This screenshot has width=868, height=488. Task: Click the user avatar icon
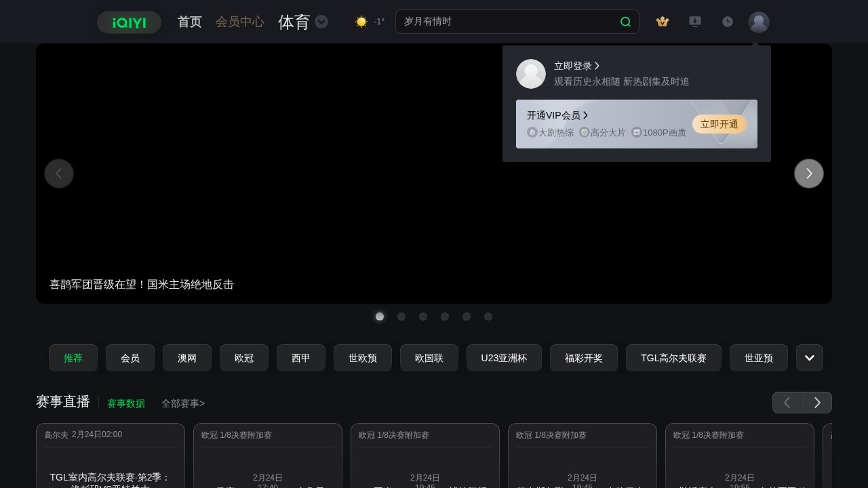point(759,22)
